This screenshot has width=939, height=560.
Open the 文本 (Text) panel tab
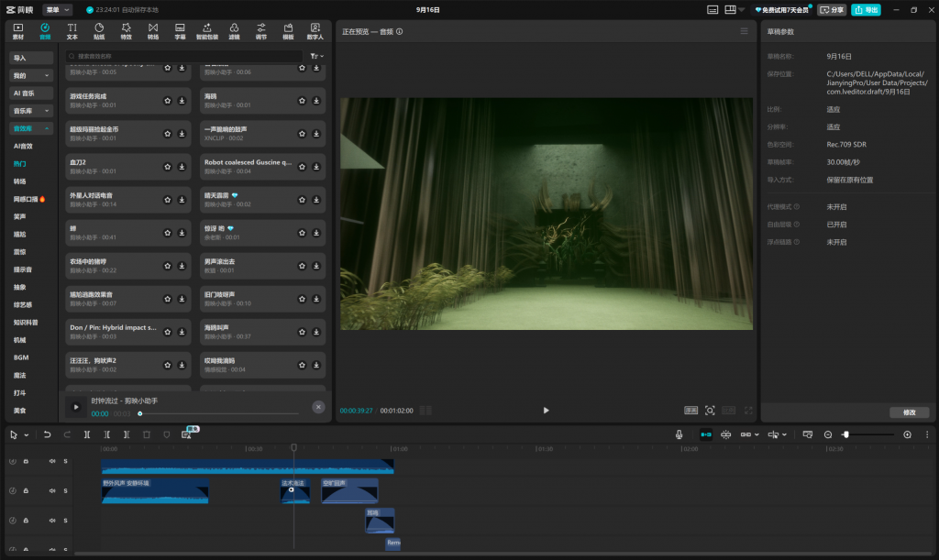(x=72, y=31)
